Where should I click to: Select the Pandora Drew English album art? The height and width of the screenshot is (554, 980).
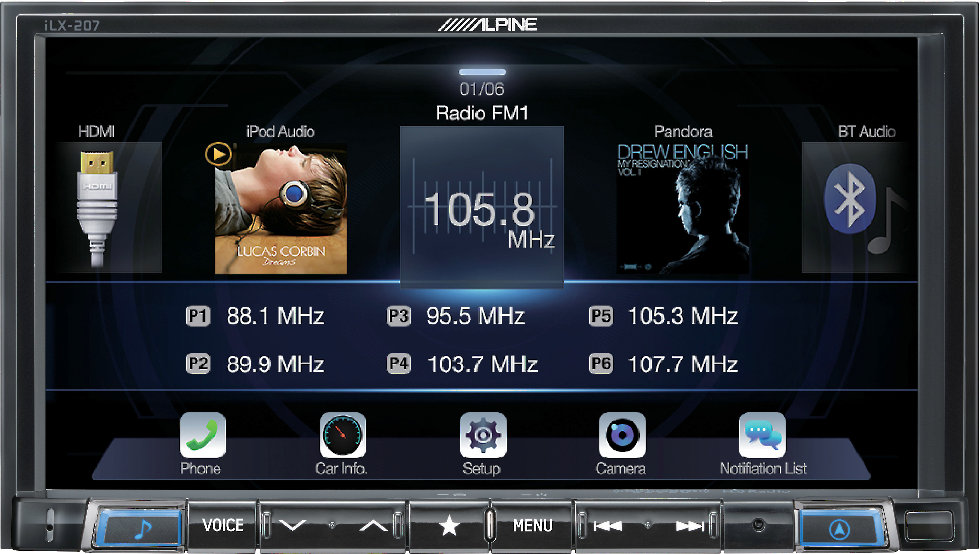pos(683,209)
